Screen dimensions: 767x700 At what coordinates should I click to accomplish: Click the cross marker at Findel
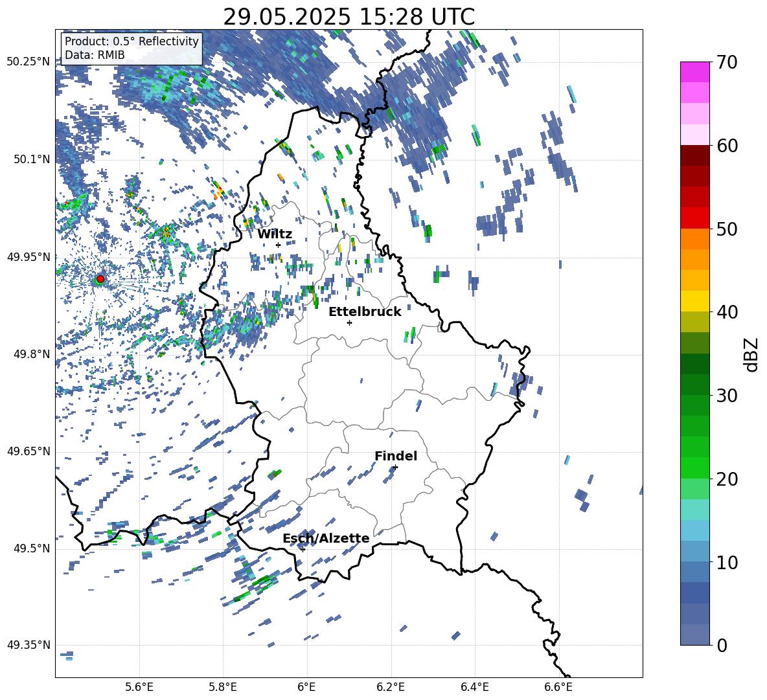coord(395,467)
